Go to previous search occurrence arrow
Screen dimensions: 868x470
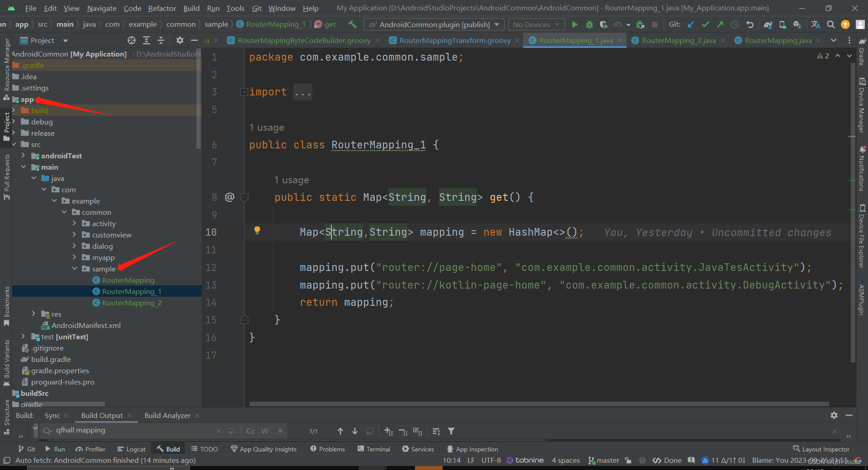[x=340, y=431]
